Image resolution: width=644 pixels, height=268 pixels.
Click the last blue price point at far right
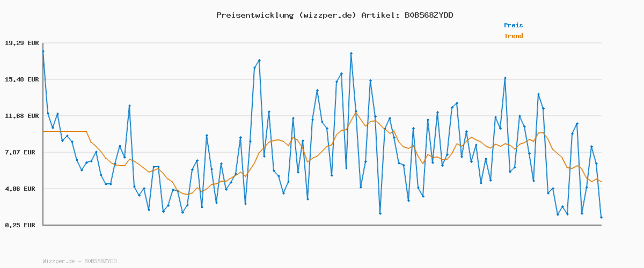(601, 217)
